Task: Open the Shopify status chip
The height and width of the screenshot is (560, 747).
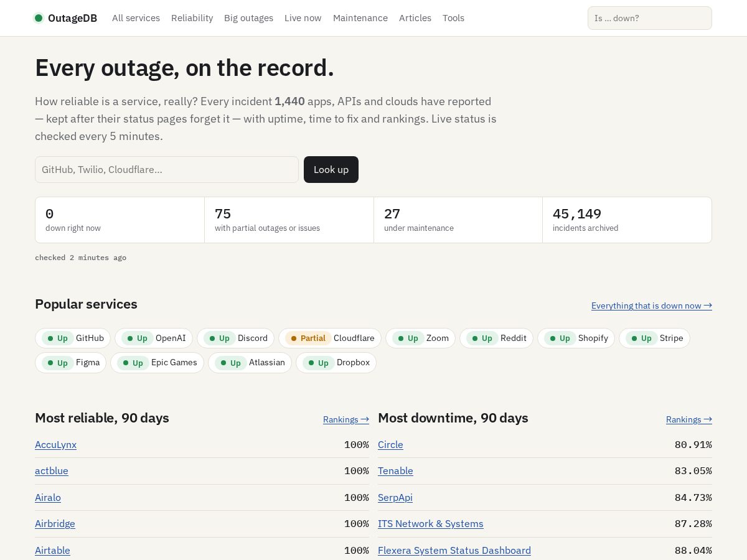Action: point(576,338)
